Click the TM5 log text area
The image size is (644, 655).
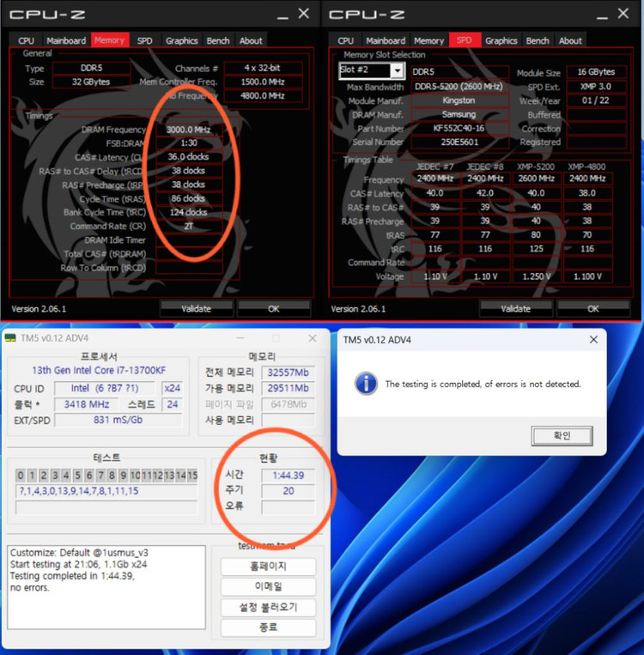tap(106, 587)
